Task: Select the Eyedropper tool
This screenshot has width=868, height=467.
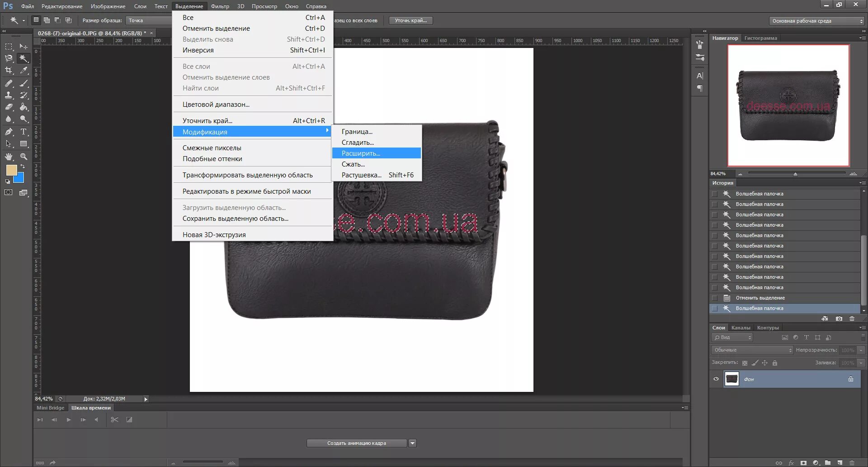Action: pos(24,70)
